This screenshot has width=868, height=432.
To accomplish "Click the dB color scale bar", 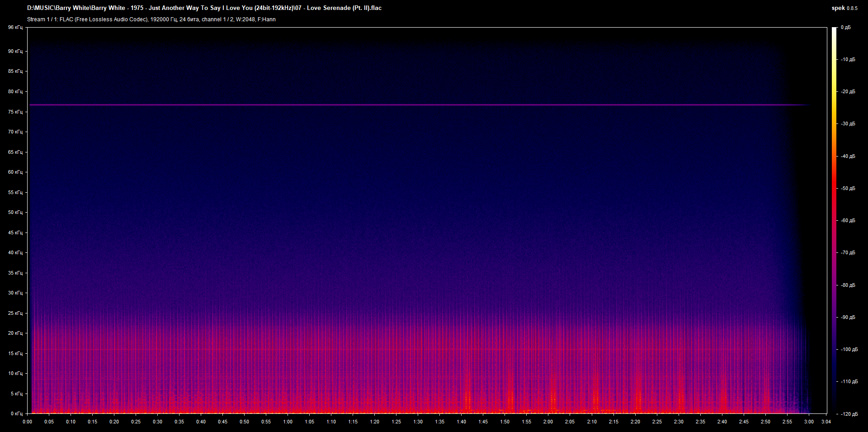I will coord(834,220).
